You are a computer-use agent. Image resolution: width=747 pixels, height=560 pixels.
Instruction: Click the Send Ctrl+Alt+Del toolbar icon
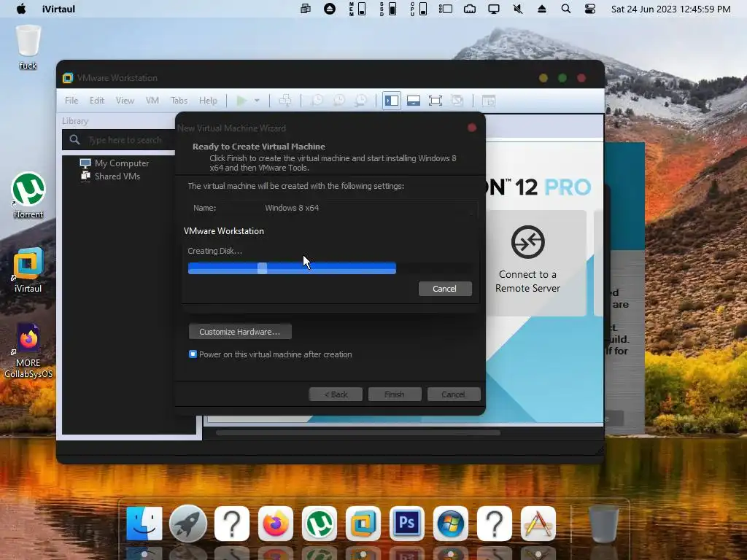(285, 101)
